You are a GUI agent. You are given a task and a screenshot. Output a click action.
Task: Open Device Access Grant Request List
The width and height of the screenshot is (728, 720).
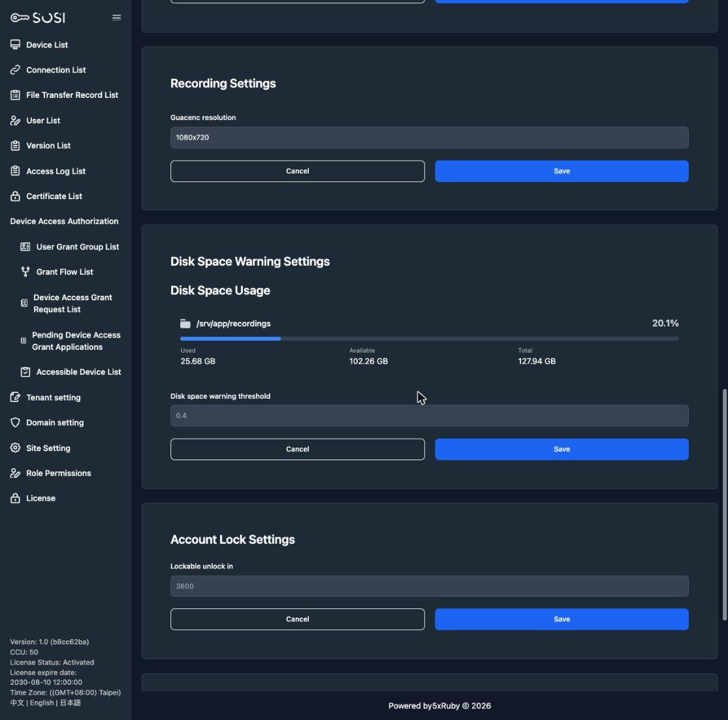(72, 303)
